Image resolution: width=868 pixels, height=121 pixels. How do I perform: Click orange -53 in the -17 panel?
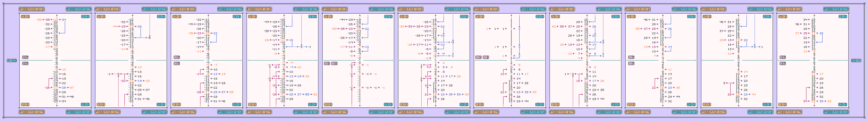coord(39,20)
